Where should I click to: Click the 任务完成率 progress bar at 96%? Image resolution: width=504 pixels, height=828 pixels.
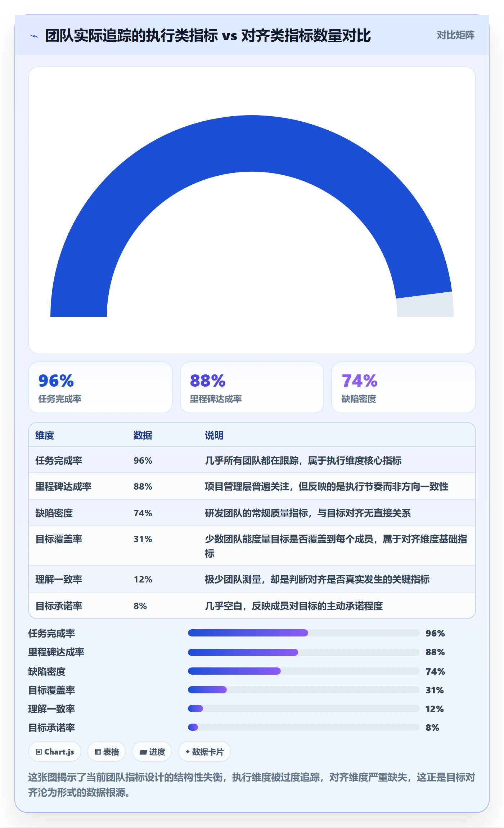click(x=303, y=633)
